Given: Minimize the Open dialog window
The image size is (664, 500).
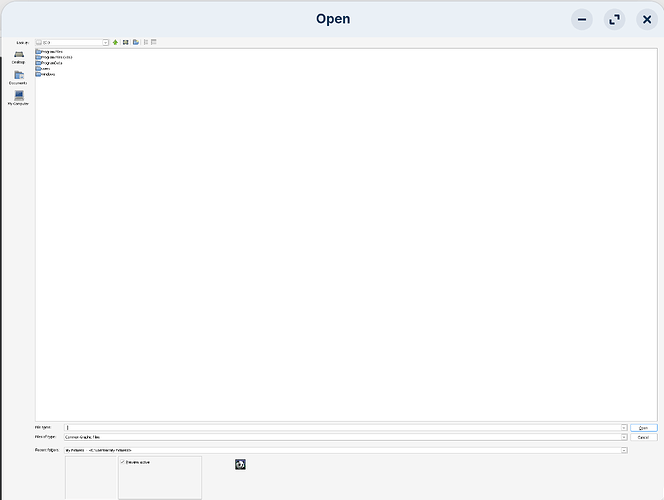Looking at the screenshot, I should click(x=582, y=19).
